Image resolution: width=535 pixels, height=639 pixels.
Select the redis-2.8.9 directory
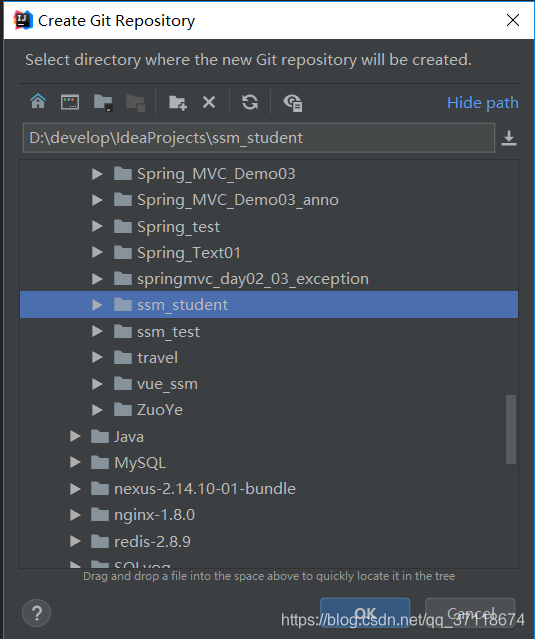pos(152,542)
